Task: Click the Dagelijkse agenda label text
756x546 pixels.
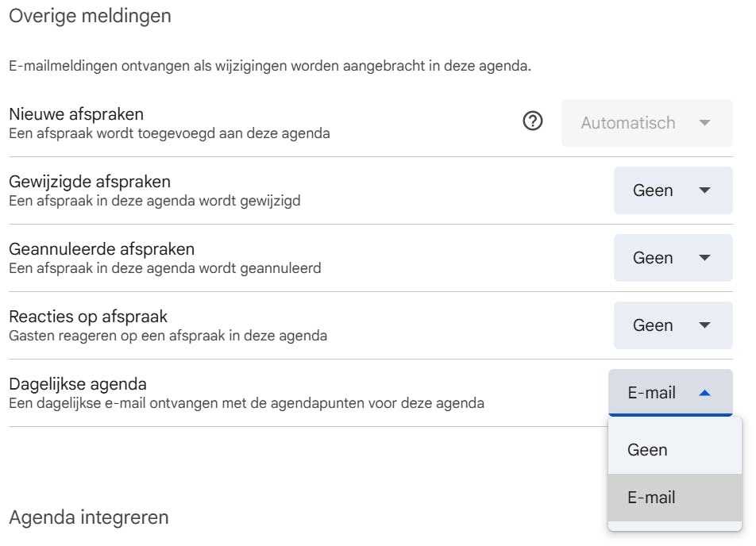Action: (x=78, y=385)
